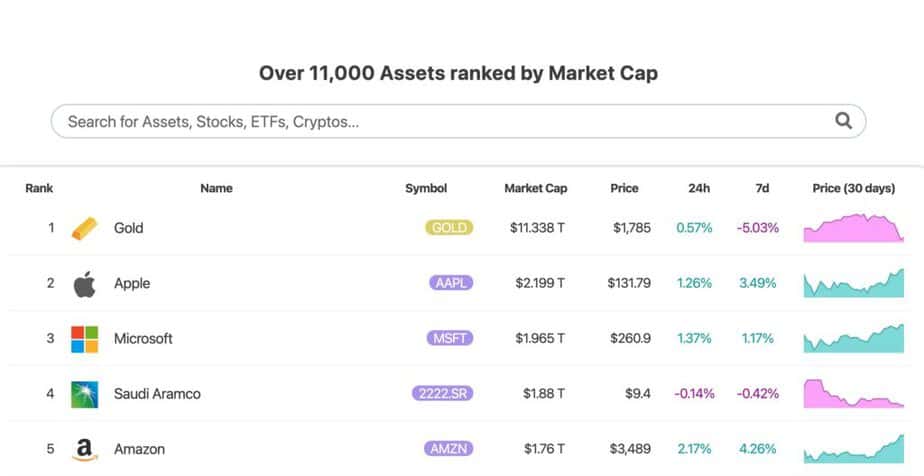Open Apple's 30-day price chart
The width and height of the screenshot is (924, 476).
[853, 283]
